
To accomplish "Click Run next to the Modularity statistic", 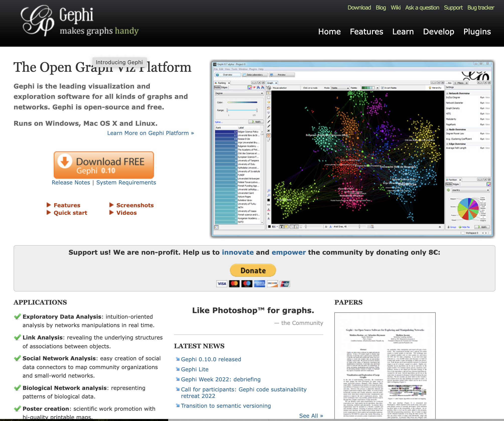I will pos(482,119).
